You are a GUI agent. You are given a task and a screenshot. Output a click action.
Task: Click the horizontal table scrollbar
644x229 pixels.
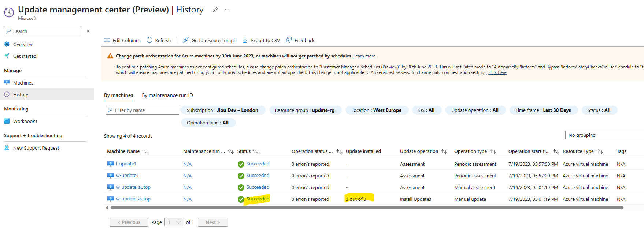click(x=367, y=207)
